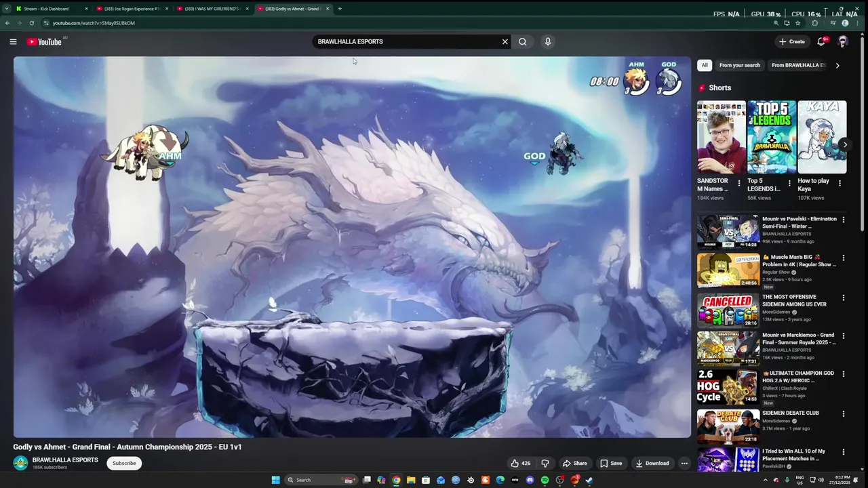The image size is (868, 488).
Task: Open options for SANDSTORM Names short
Action: [739, 183]
